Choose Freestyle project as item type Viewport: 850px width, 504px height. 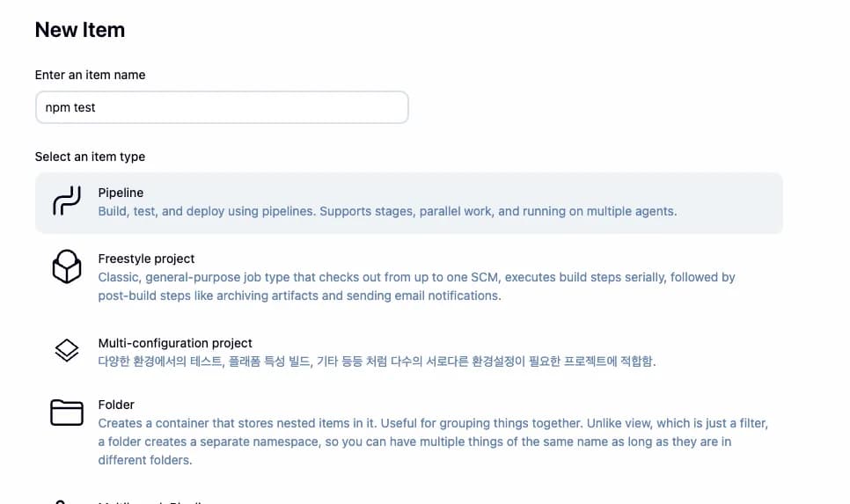pyautogui.click(x=146, y=259)
